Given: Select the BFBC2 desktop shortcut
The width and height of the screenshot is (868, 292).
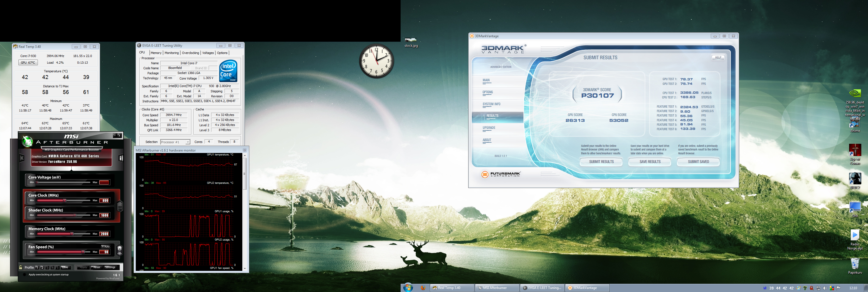Looking at the screenshot, I should pyautogui.click(x=855, y=181).
